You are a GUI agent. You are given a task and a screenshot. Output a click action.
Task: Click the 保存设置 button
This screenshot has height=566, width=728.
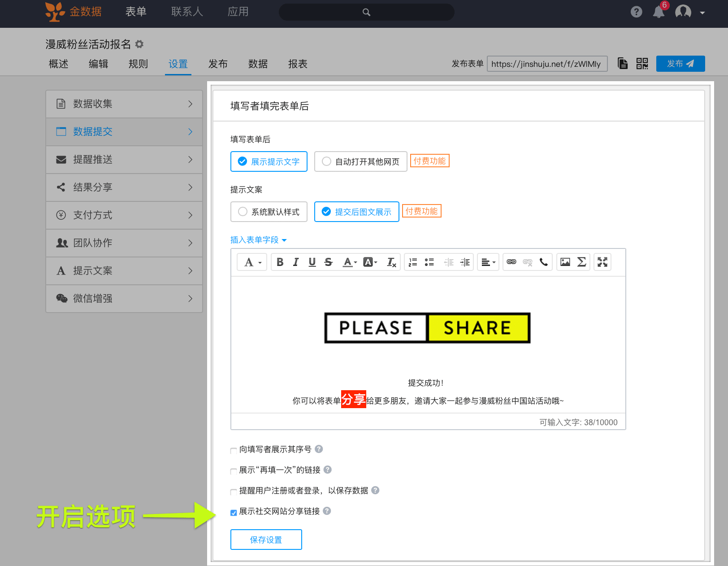(266, 540)
